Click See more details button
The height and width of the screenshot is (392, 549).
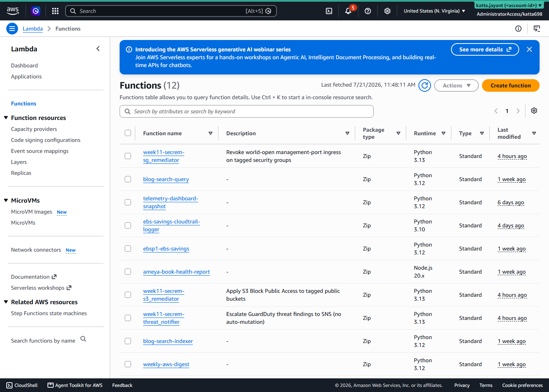(485, 49)
